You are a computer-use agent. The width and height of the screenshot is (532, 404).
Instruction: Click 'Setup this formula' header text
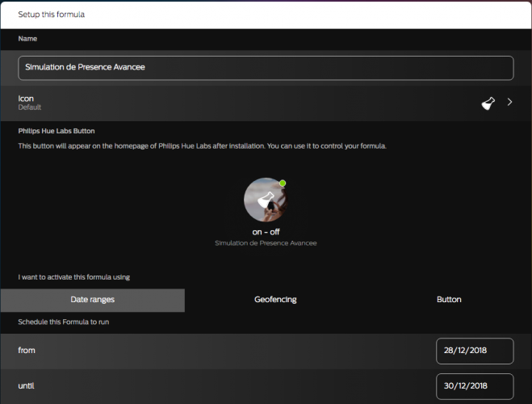tap(51, 15)
